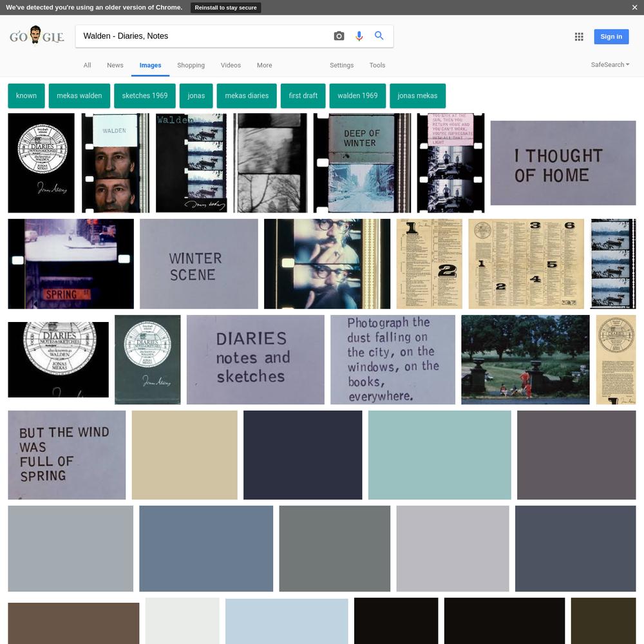Click the pale teal placeholder image tile
The width and height of the screenshot is (644, 644).
439,455
